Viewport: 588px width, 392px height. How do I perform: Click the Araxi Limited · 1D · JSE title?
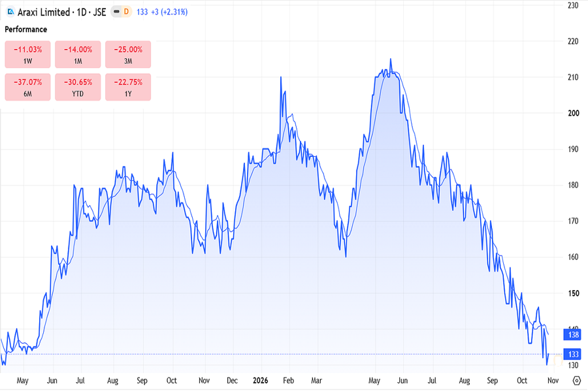click(62, 12)
